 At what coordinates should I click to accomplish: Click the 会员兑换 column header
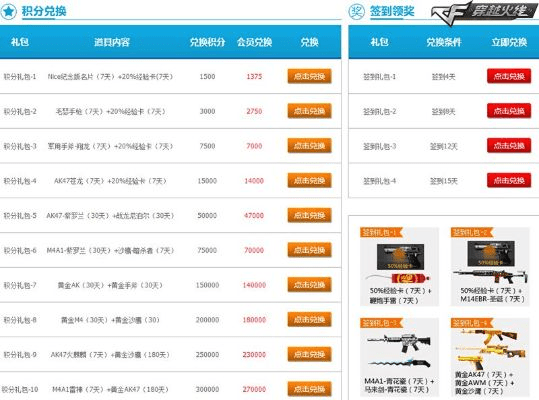point(254,42)
